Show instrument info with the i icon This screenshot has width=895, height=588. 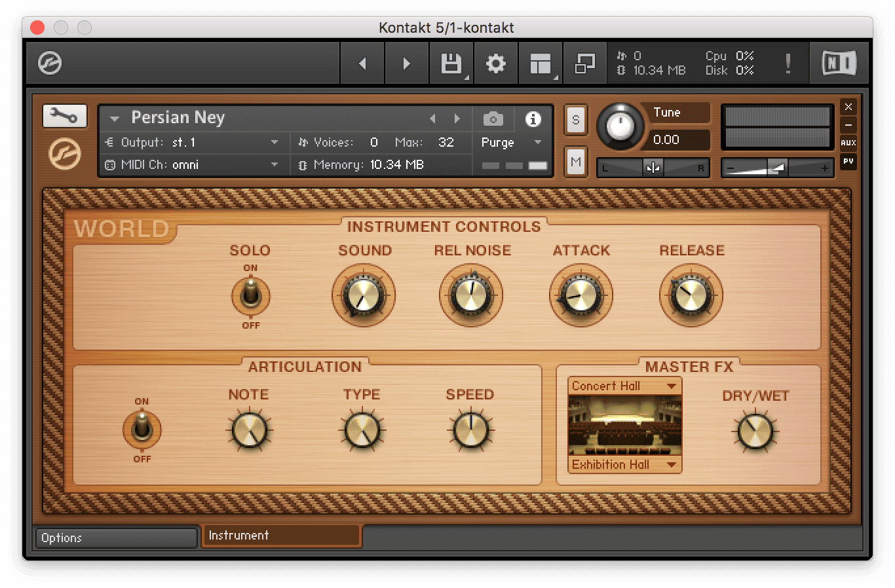coord(533,119)
